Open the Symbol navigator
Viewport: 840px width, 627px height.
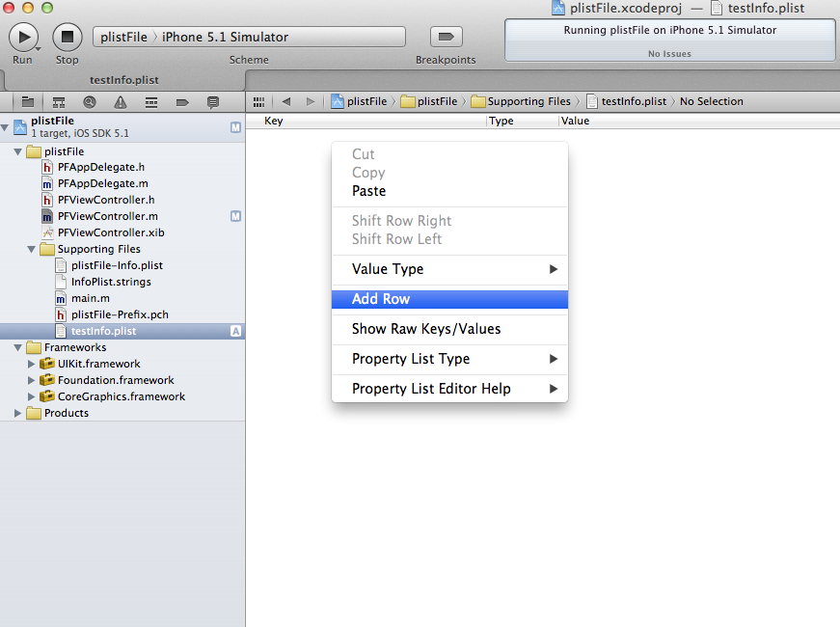[59, 102]
